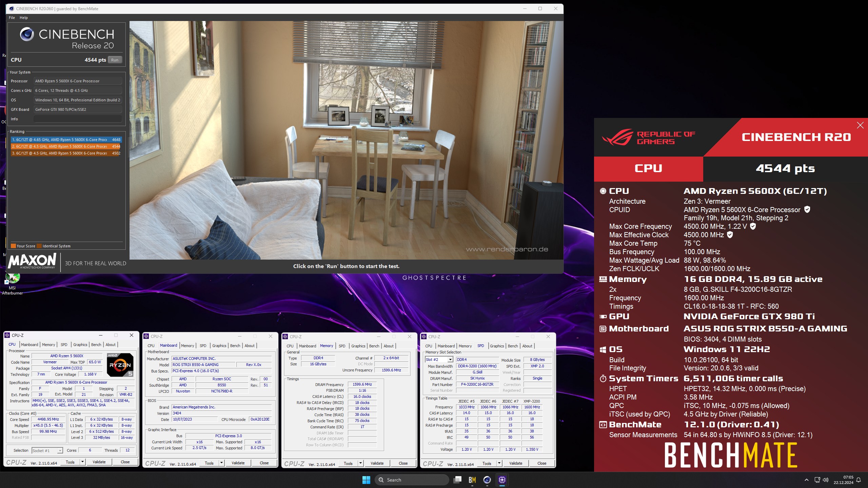Show hidden system tray icons
The height and width of the screenshot is (488, 868).
click(807, 480)
